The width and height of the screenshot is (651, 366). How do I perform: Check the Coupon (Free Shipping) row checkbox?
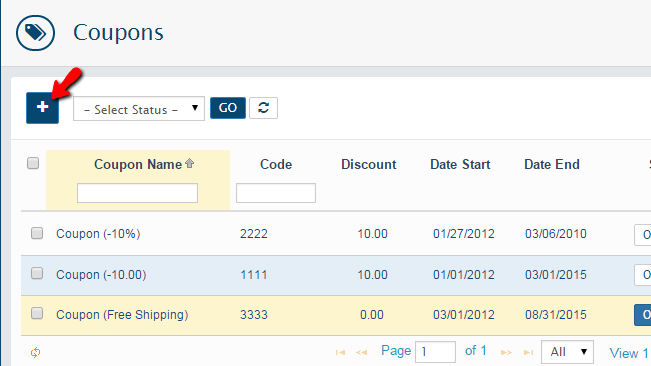37,313
